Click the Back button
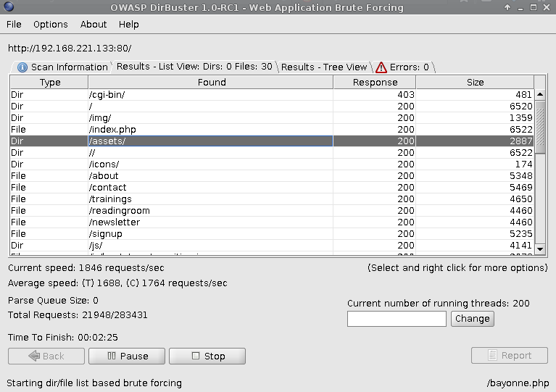556x392 pixels. click(x=46, y=356)
